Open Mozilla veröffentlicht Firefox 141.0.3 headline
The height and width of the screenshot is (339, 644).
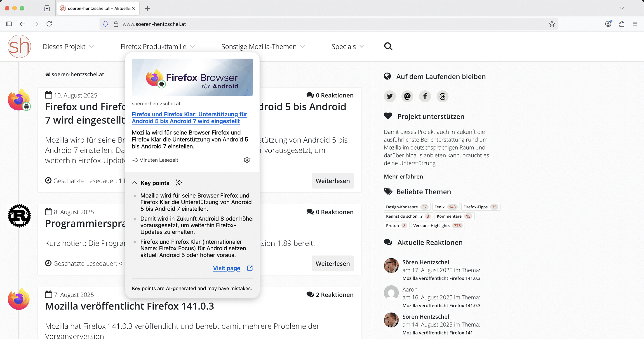pyautogui.click(x=129, y=306)
